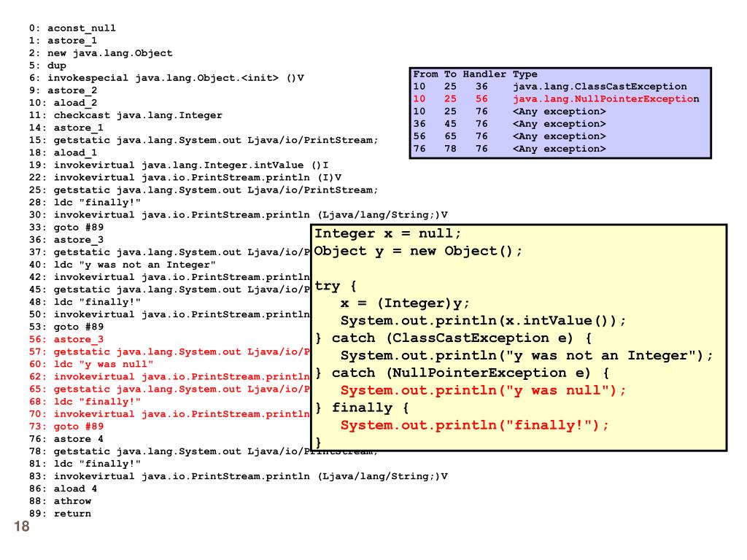This screenshot has height=560, width=747.
Task: Click red line '60: ldc "y was null"'
Action: (91, 364)
